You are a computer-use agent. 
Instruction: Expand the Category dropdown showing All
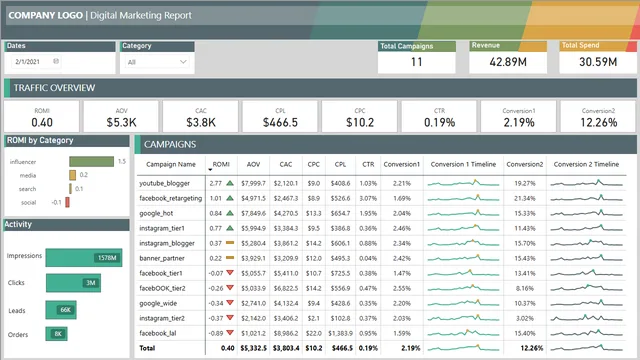(x=157, y=62)
